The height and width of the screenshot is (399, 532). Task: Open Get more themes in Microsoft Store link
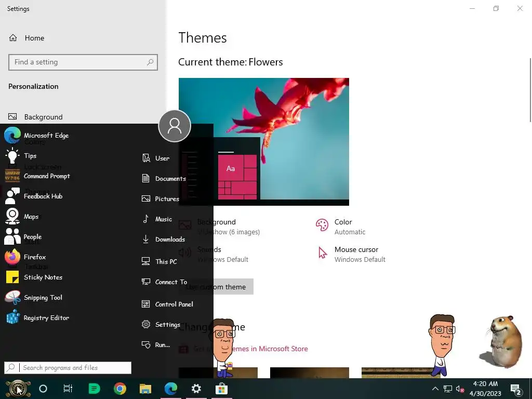click(x=243, y=349)
